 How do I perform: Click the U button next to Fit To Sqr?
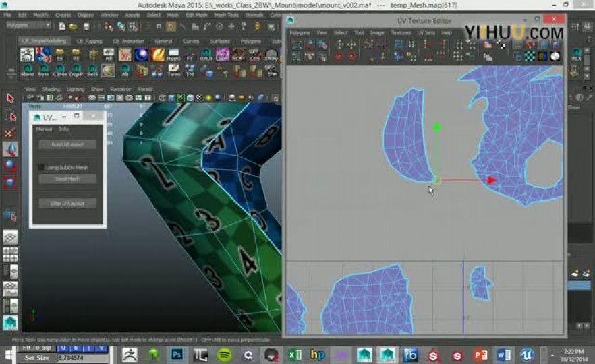tap(63, 348)
